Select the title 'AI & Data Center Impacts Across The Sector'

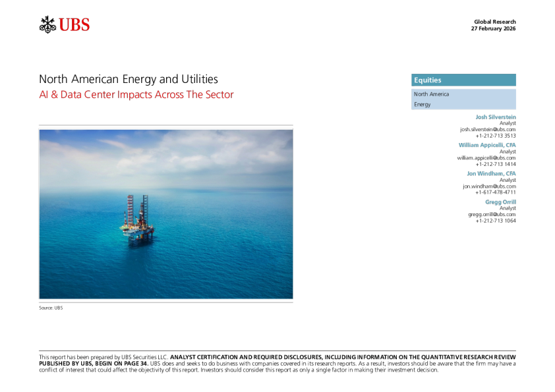click(x=136, y=94)
